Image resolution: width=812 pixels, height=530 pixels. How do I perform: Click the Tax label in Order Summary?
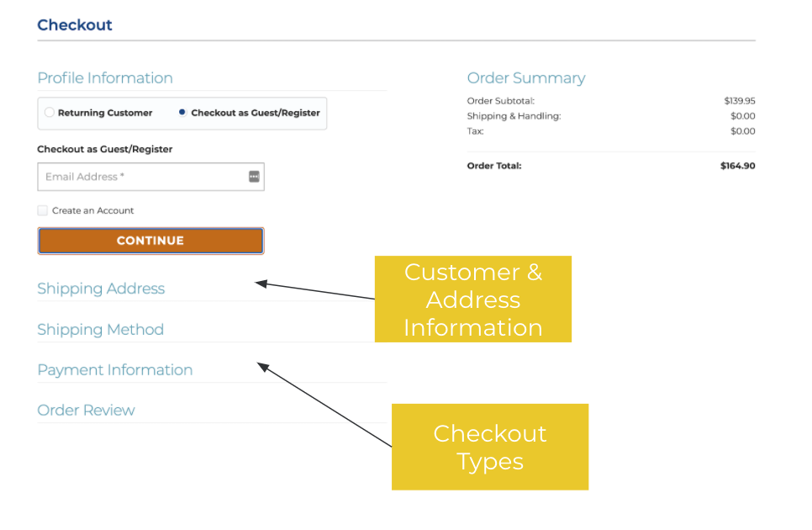tap(475, 131)
